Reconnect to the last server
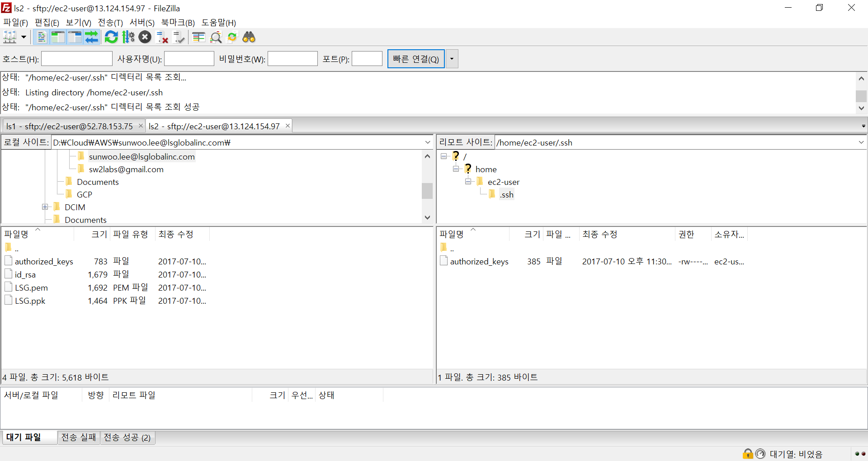868x461 pixels. click(179, 37)
